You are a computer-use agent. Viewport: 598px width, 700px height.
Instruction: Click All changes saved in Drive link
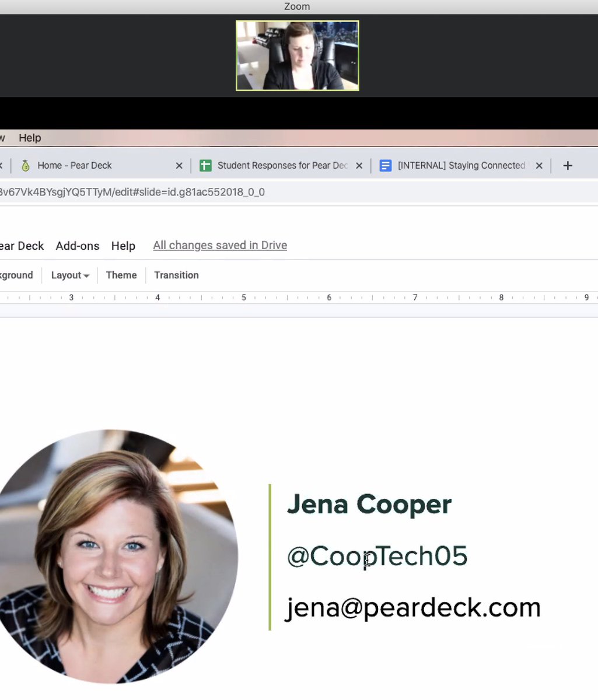(x=220, y=246)
